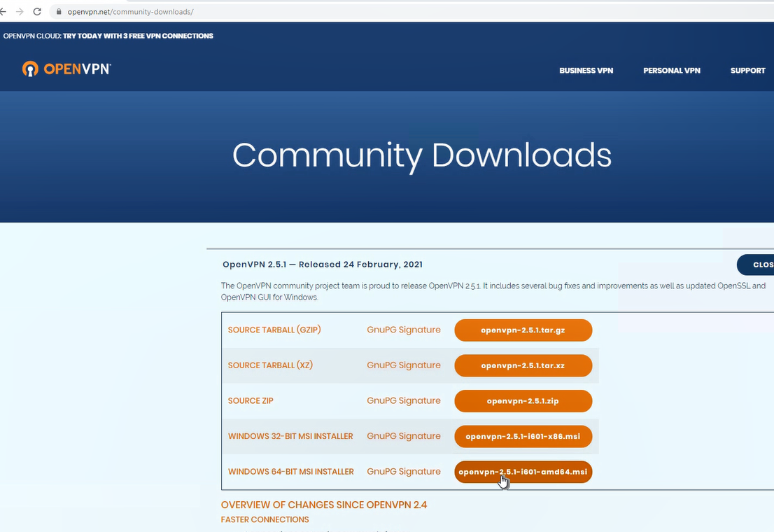Click the browser forward arrow
The width and height of the screenshot is (774, 532).
click(20, 11)
